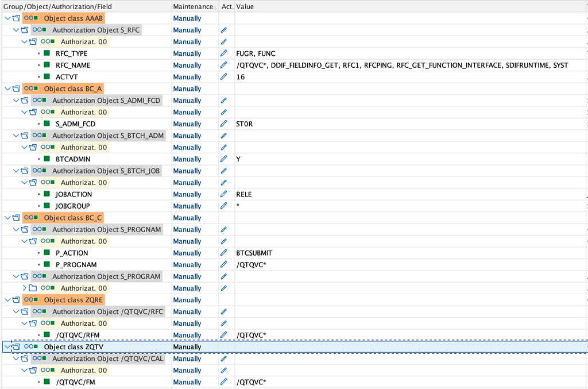Viewport: 588px width, 389px height.
Task: Click pencil for Authorization Object /QTQVC/CAL
Action: pos(224,359)
